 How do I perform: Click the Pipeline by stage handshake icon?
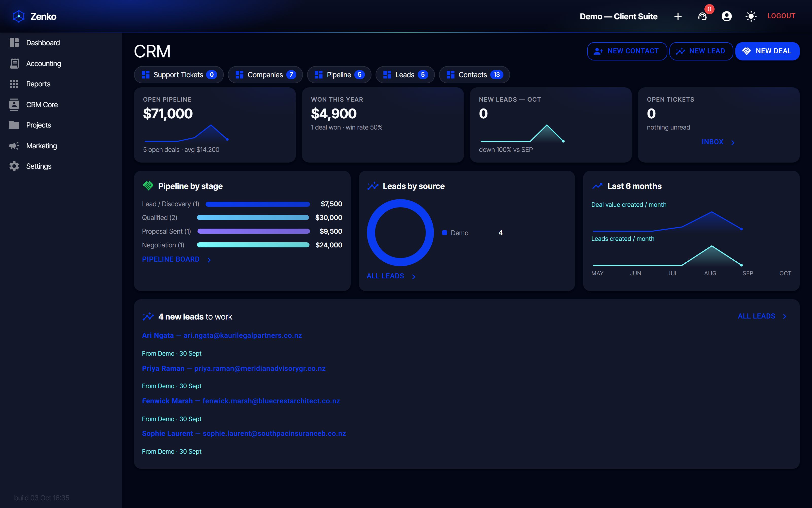148,186
